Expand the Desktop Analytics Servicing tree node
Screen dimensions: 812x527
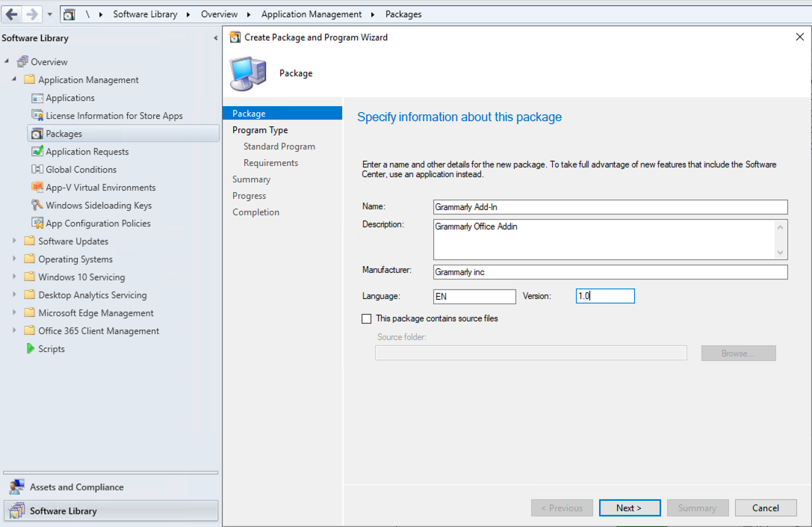pos(14,295)
